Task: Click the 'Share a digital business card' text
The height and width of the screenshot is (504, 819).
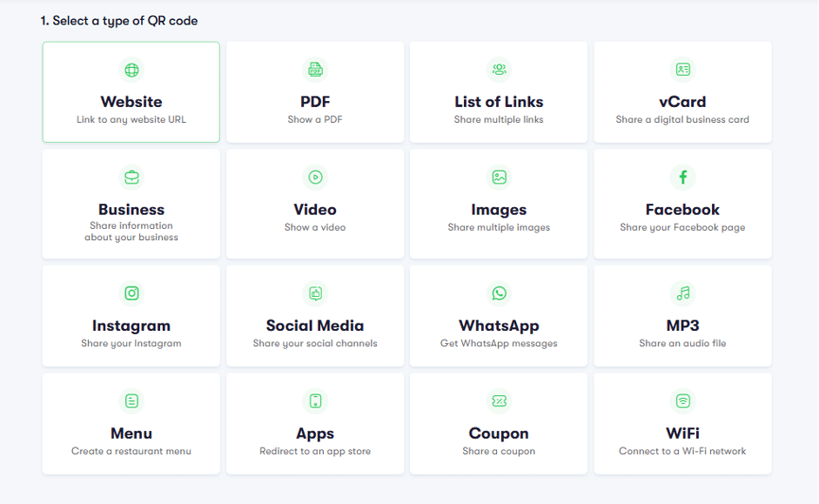Action: coord(682,119)
